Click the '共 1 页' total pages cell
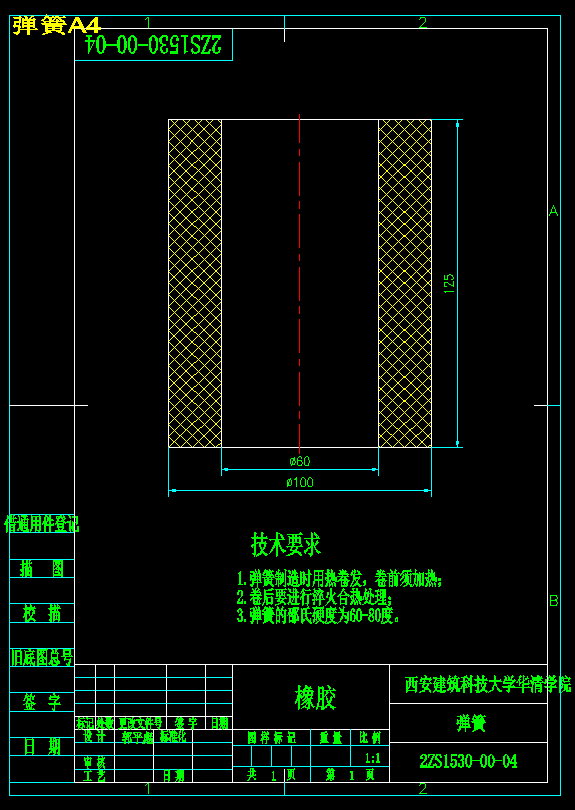This screenshot has height=810, width=575. 271,775
